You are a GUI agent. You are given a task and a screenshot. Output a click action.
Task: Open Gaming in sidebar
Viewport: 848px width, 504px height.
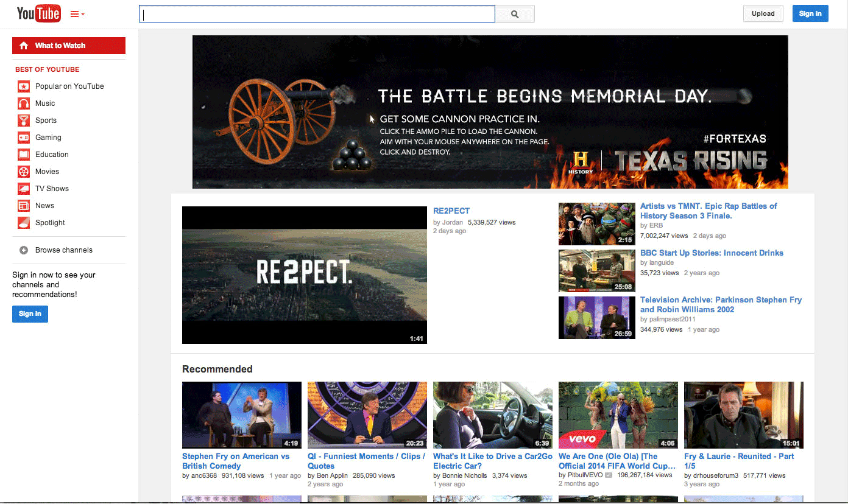coord(48,138)
